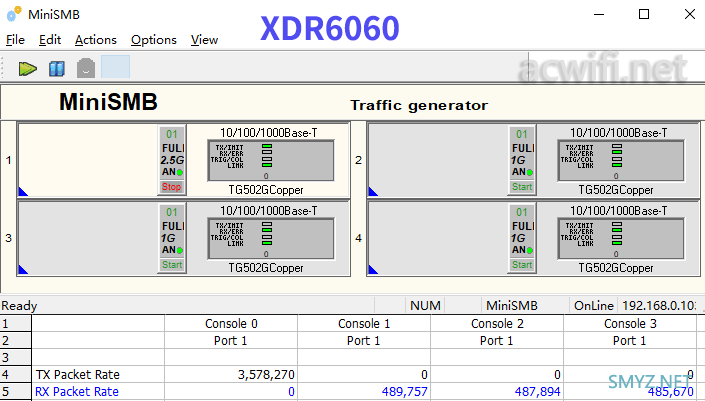Click the blue corner triangle on card 1

[23, 192]
